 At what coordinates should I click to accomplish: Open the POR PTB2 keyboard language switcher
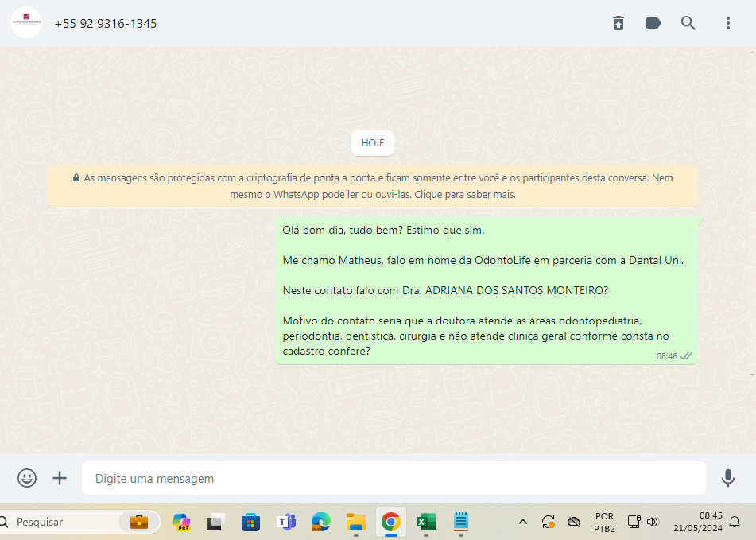click(603, 522)
